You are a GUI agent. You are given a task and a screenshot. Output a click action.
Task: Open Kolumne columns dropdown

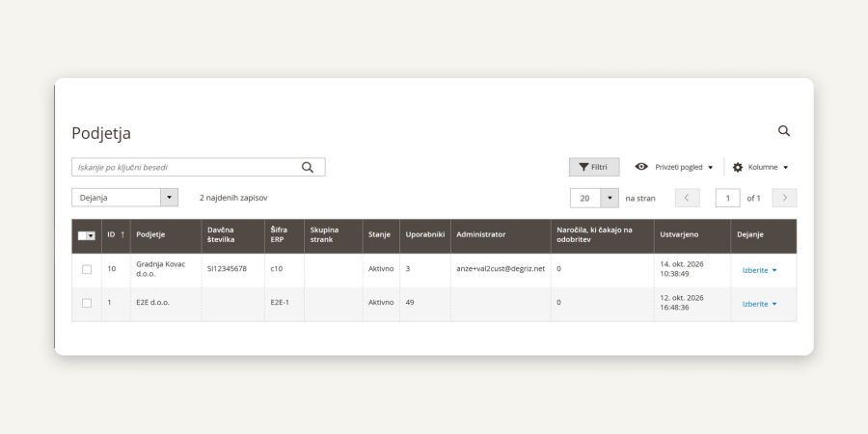760,167
